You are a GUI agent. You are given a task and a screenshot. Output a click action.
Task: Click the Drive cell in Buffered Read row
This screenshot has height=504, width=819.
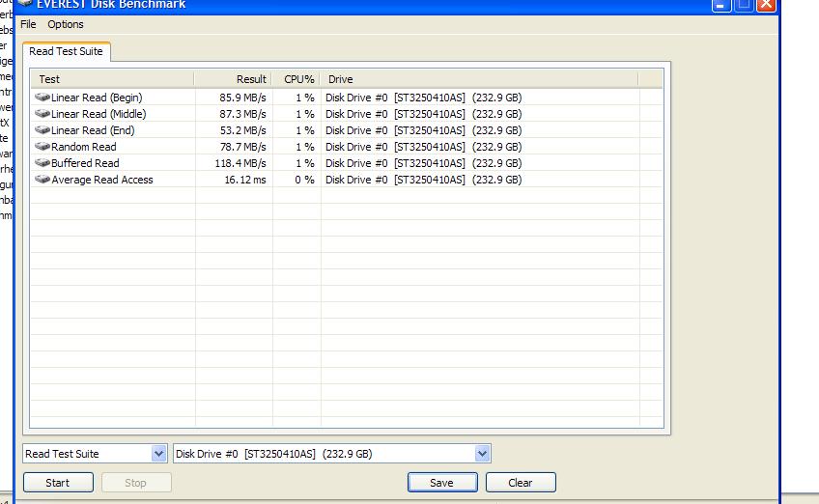[x=424, y=163]
